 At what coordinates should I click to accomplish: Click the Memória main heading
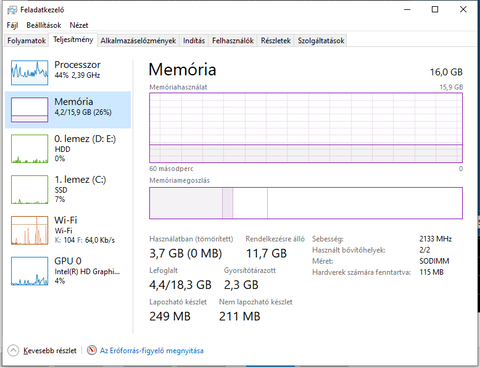click(182, 70)
